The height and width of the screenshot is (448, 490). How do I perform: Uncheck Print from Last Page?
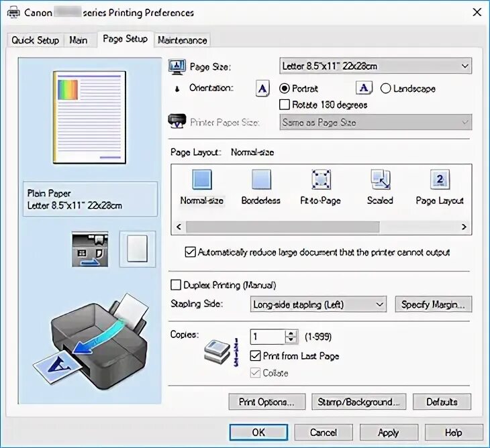(x=255, y=355)
